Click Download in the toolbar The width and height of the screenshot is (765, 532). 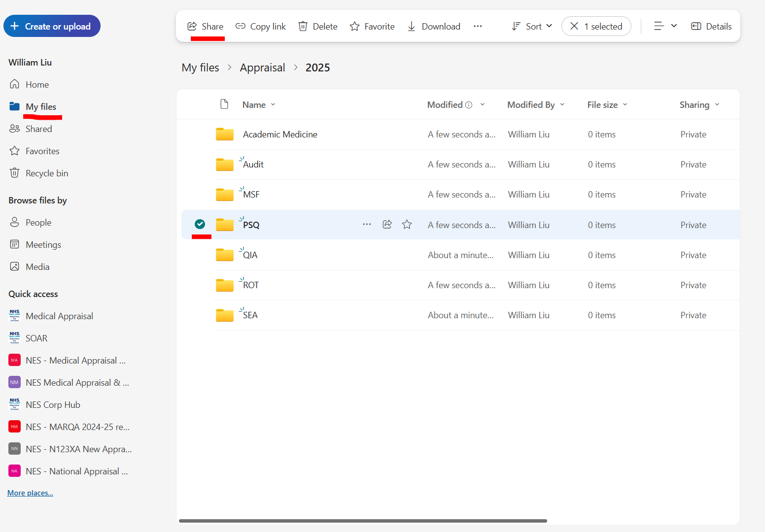coord(434,27)
